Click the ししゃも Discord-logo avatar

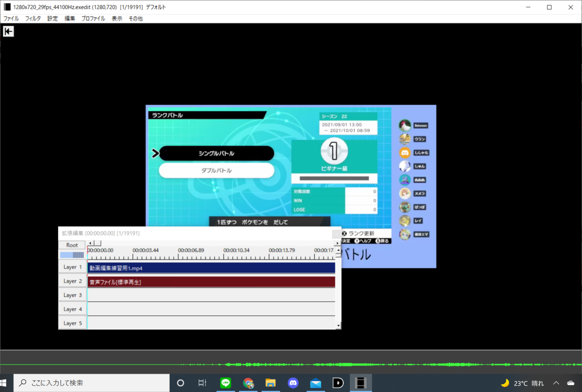[405, 153]
